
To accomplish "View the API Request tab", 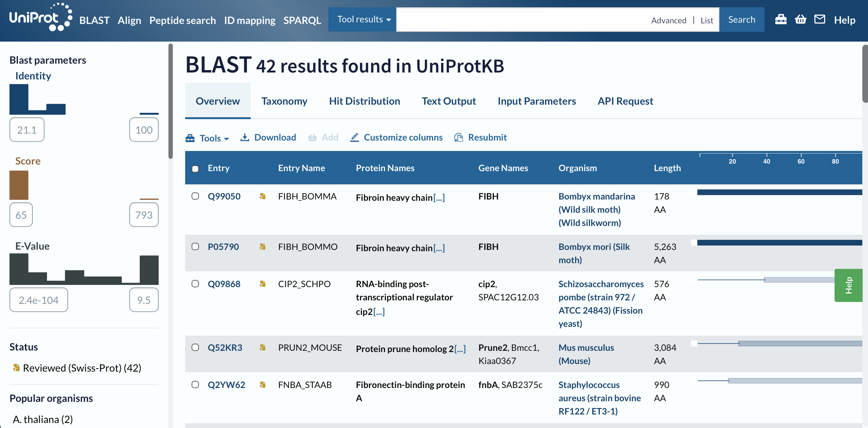I will click(625, 101).
